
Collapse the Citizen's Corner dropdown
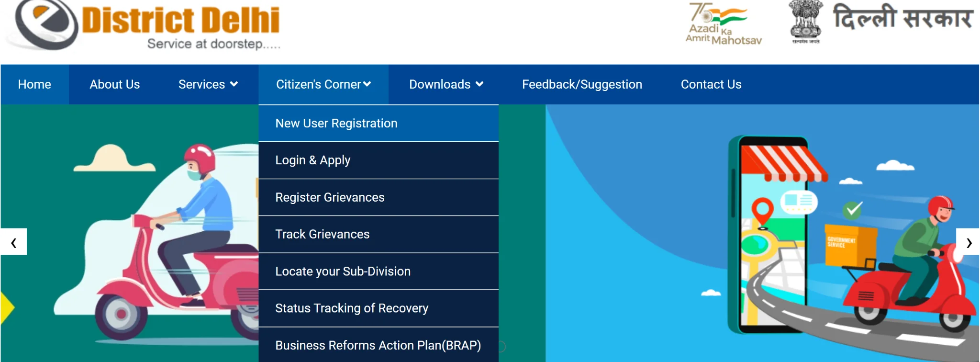[x=323, y=84]
